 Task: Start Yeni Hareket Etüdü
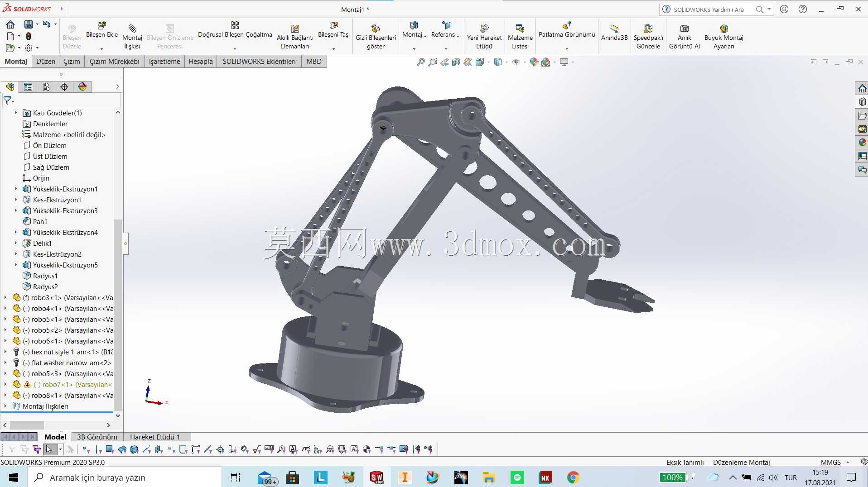pos(484,37)
